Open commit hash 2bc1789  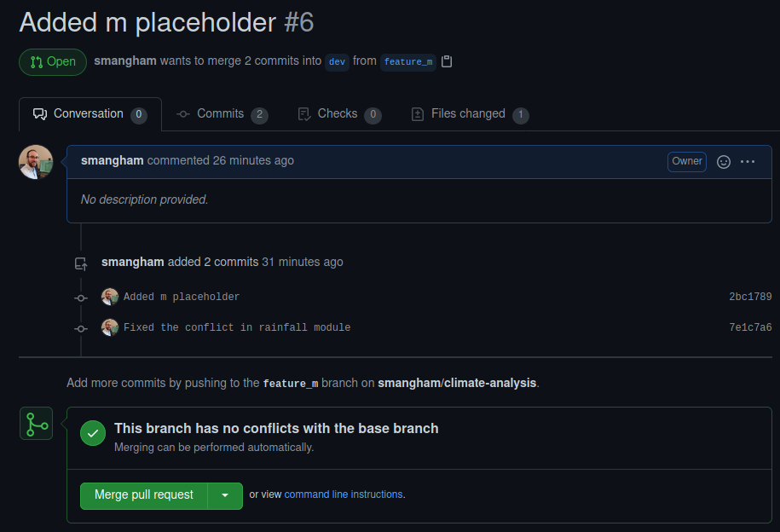point(750,297)
